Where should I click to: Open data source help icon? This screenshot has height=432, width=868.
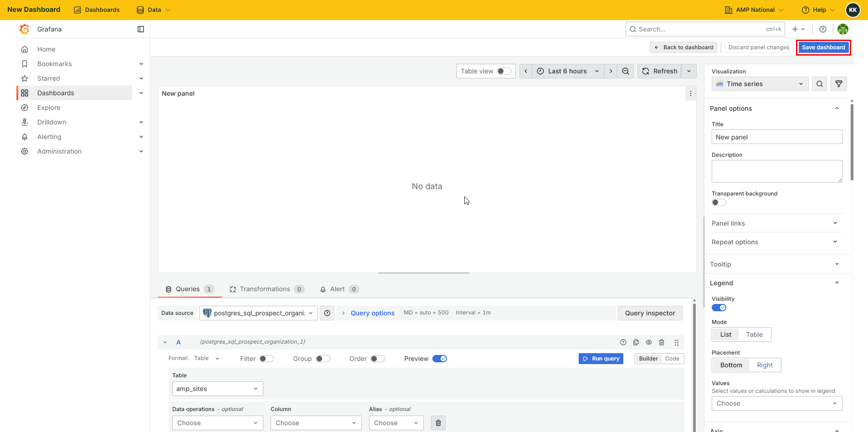(x=327, y=313)
